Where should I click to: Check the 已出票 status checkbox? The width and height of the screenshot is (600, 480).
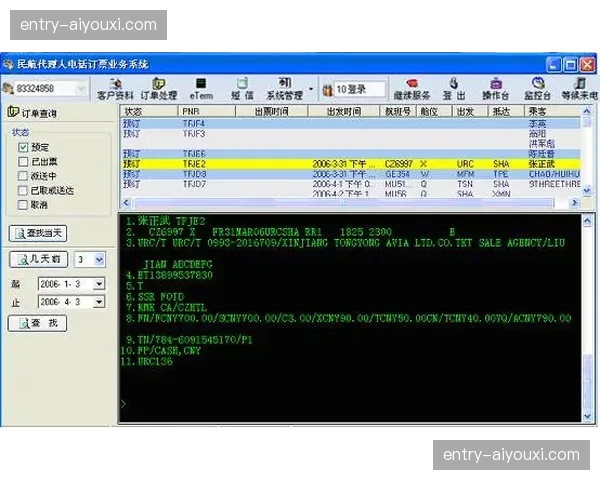point(23,162)
